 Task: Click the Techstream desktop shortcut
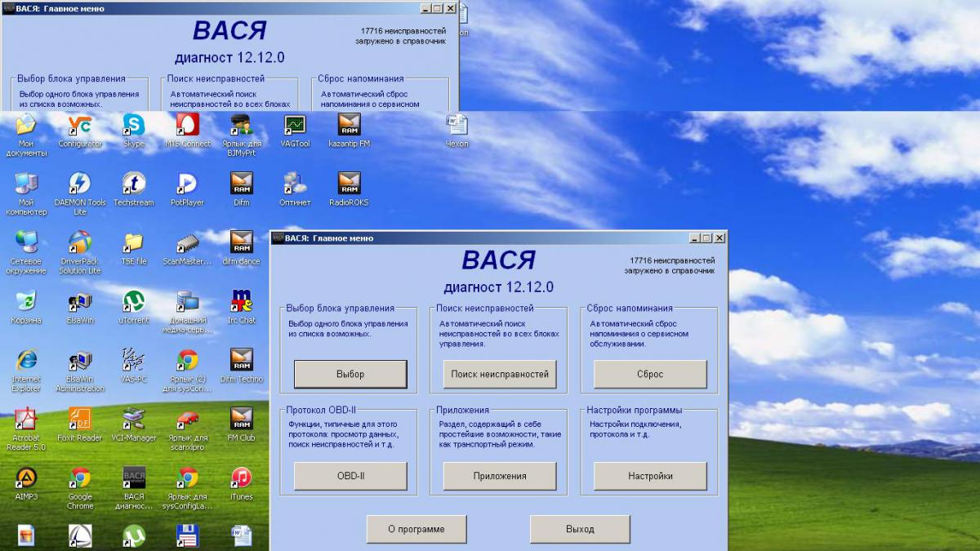(x=134, y=189)
